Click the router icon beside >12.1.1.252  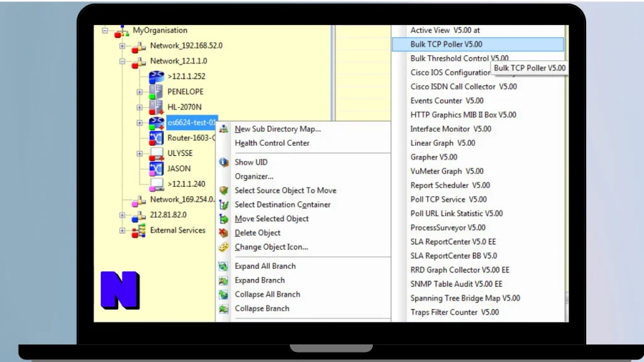[x=156, y=77]
